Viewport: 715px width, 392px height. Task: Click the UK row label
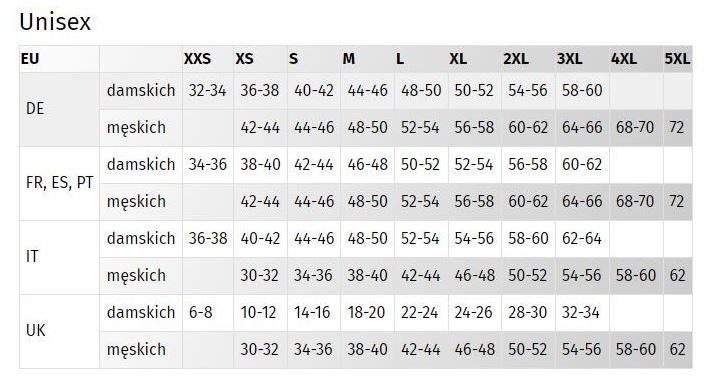(x=36, y=330)
